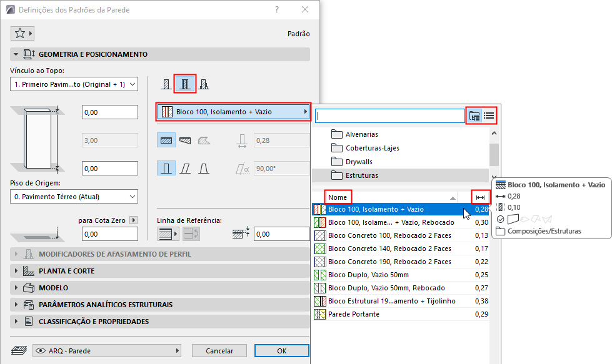The height and width of the screenshot is (364, 612).
Task: Expand the Modelo panel
Action: (x=160, y=288)
